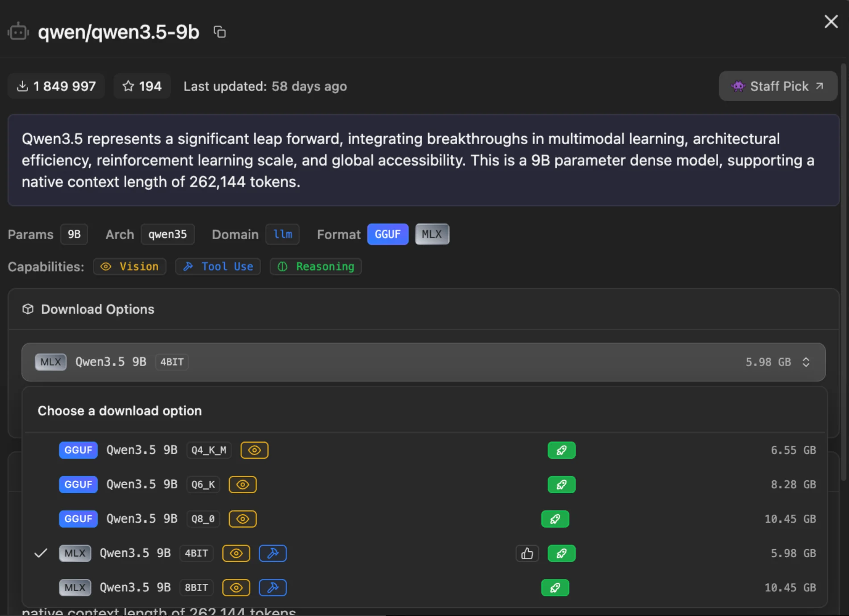Click the checkmark beside the MLX 4BIT option
Image resolution: width=849 pixels, height=616 pixels.
[41, 553]
